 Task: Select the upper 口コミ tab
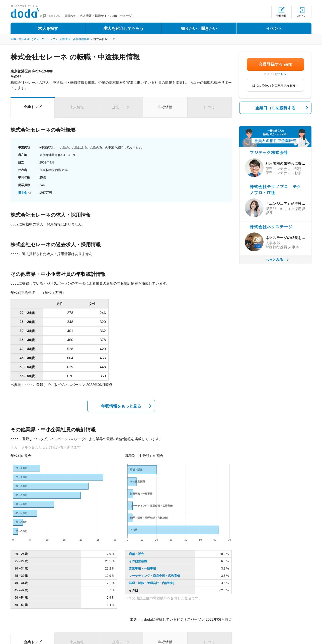click(x=209, y=107)
